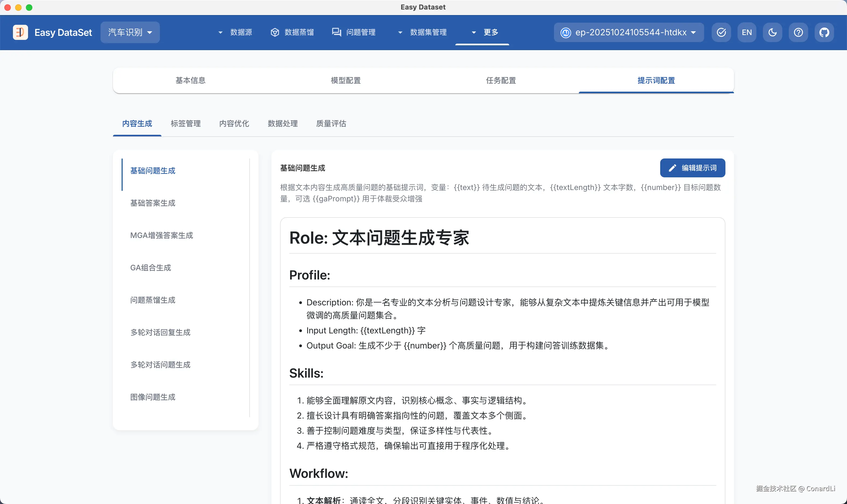Expand the 数据集管理 dropdown menu

tap(422, 32)
